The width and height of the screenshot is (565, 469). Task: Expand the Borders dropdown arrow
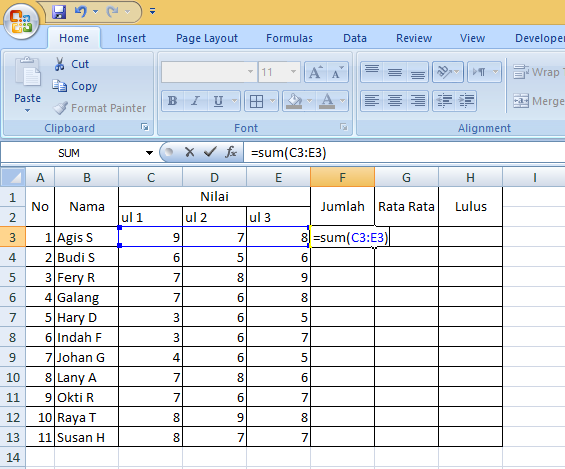272,101
